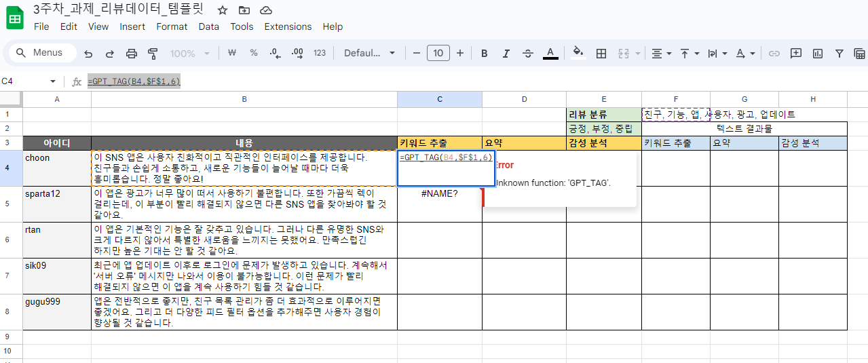The width and height of the screenshot is (868, 363).
Task: Open fill color bucket
Action: 578,53
